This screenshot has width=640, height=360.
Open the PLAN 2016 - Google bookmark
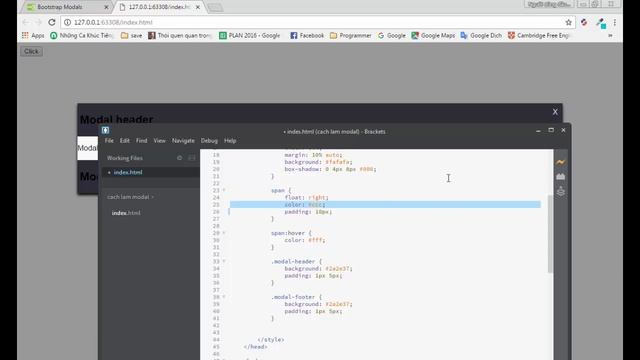pos(249,36)
